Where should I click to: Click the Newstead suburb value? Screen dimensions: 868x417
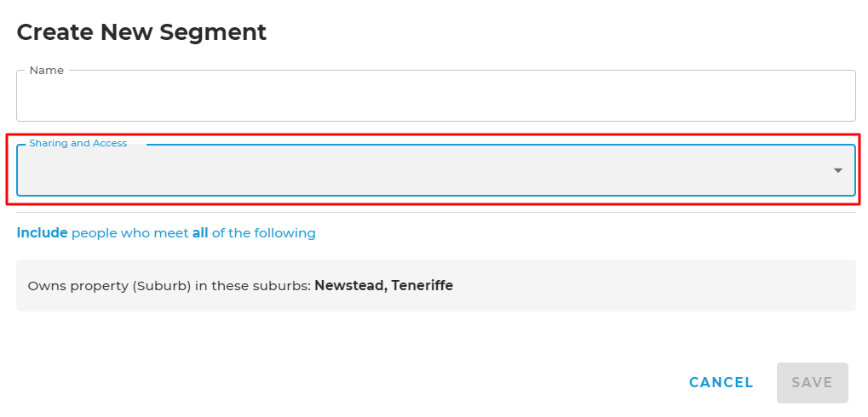tap(349, 286)
